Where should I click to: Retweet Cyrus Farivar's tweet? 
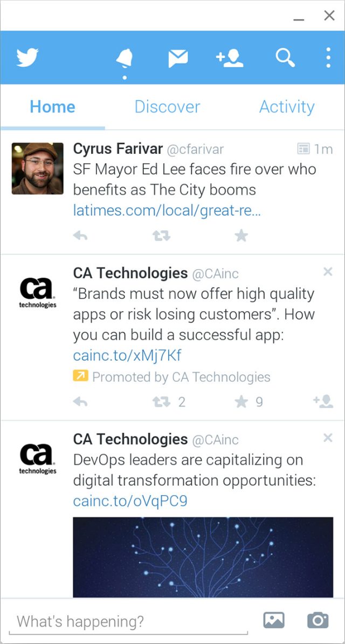click(x=161, y=235)
